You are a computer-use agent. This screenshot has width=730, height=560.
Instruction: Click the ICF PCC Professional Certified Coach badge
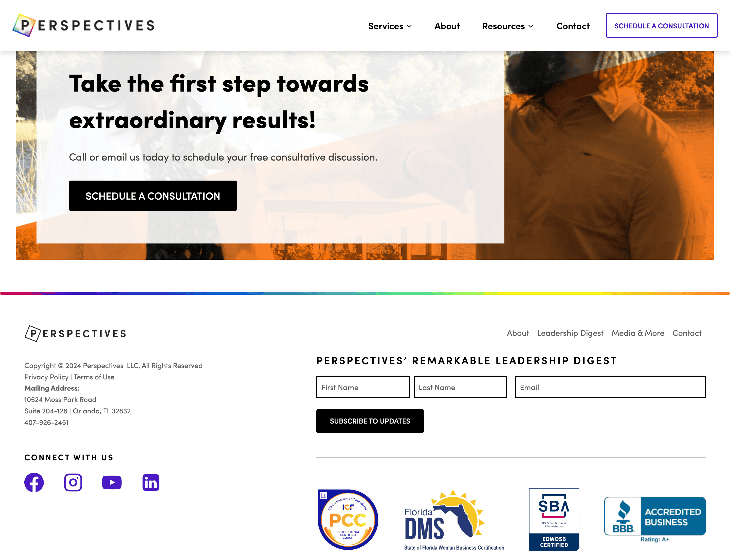point(347,519)
